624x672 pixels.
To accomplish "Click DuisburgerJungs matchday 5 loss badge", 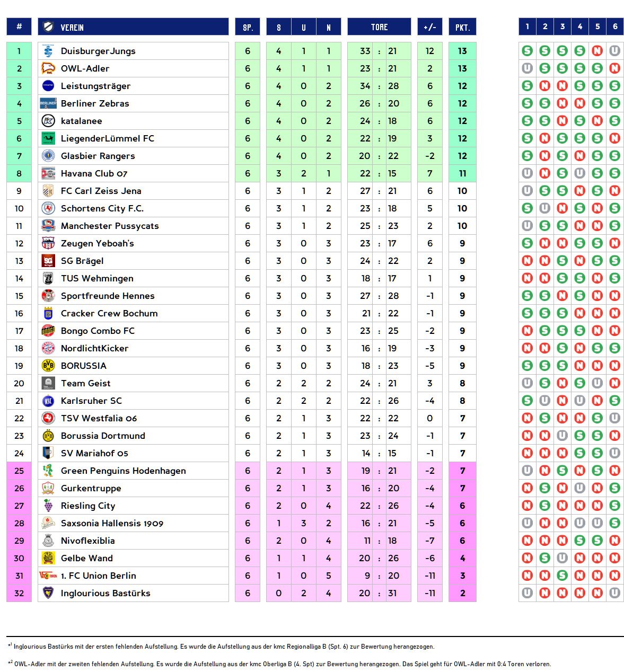I will (597, 51).
